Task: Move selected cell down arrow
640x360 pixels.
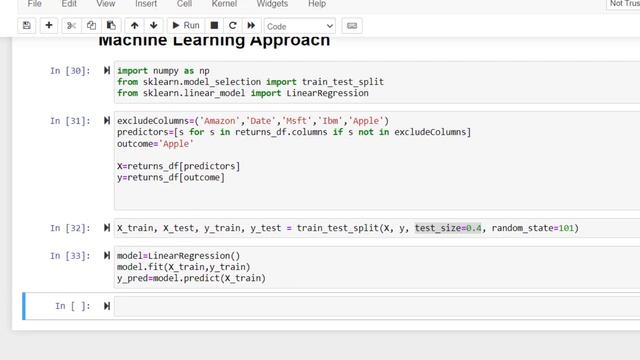Action: click(154, 26)
